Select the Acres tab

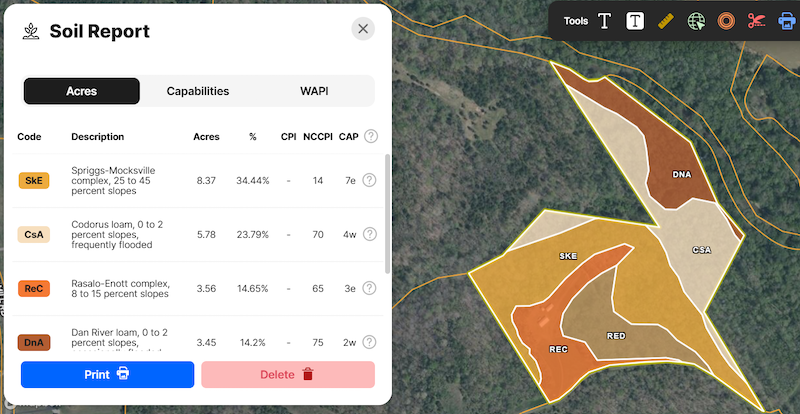[82, 91]
